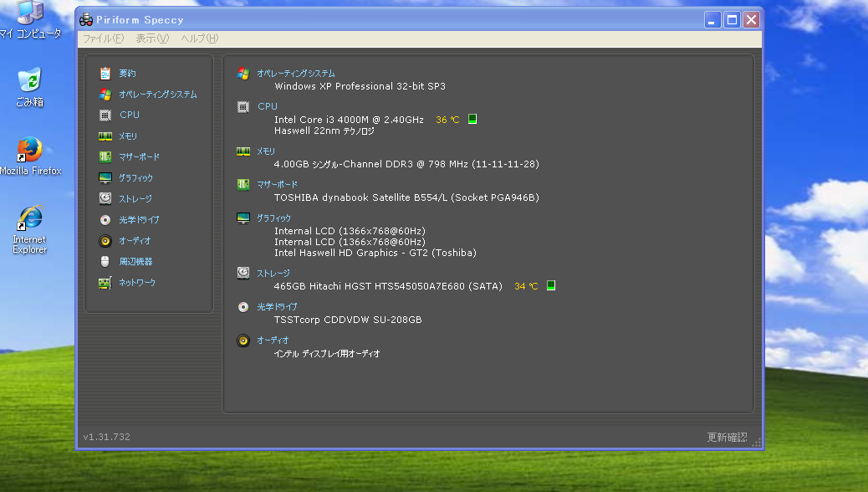Click オペレーティングシステム heading link in summary
Image resolution: width=868 pixels, height=492 pixels.
tap(296, 73)
